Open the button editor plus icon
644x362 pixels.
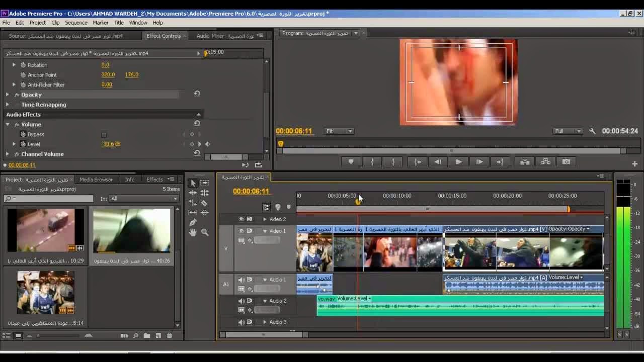point(634,164)
